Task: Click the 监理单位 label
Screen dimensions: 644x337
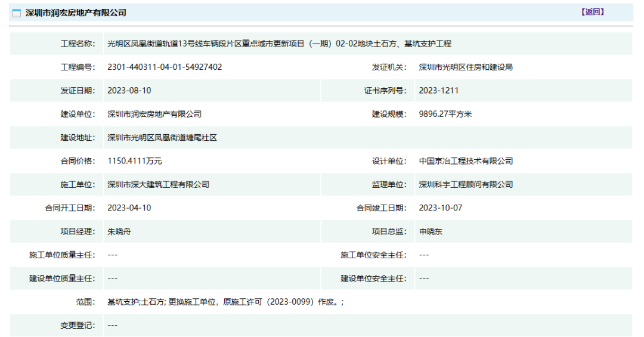Action: coord(389,184)
